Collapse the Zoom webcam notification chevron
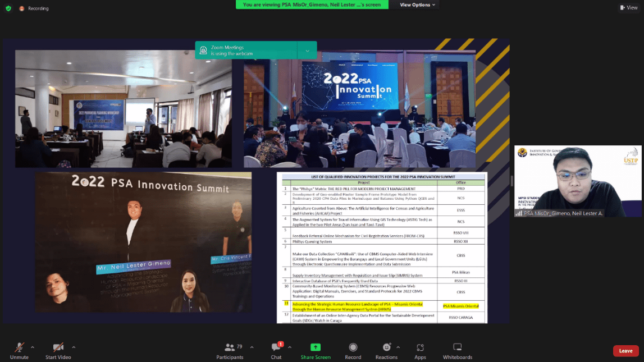 tap(307, 51)
